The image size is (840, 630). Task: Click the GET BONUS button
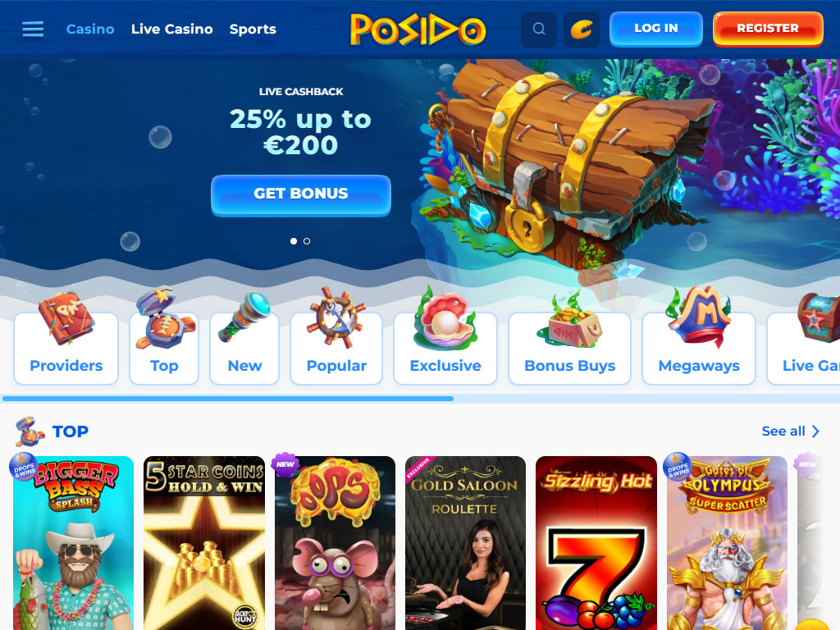point(301,195)
